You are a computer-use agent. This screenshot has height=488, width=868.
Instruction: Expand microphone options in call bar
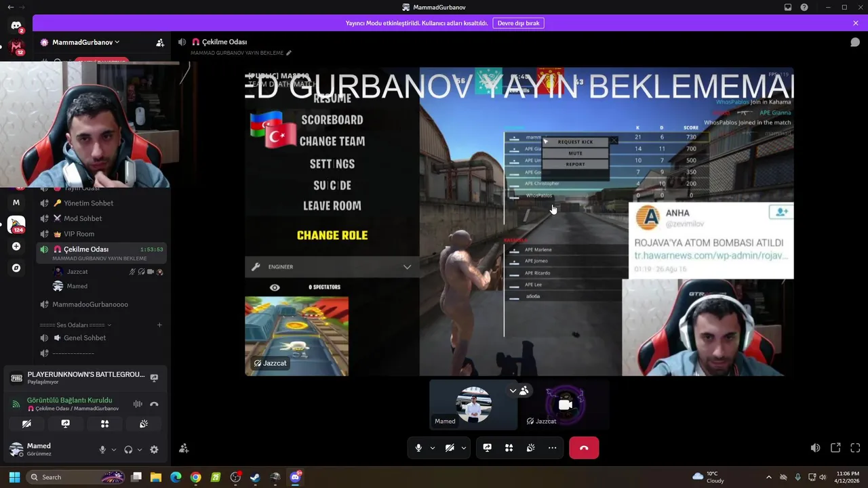432,448
